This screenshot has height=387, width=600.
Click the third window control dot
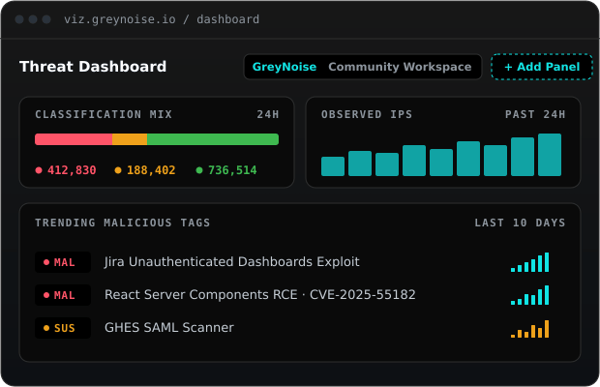(46, 19)
